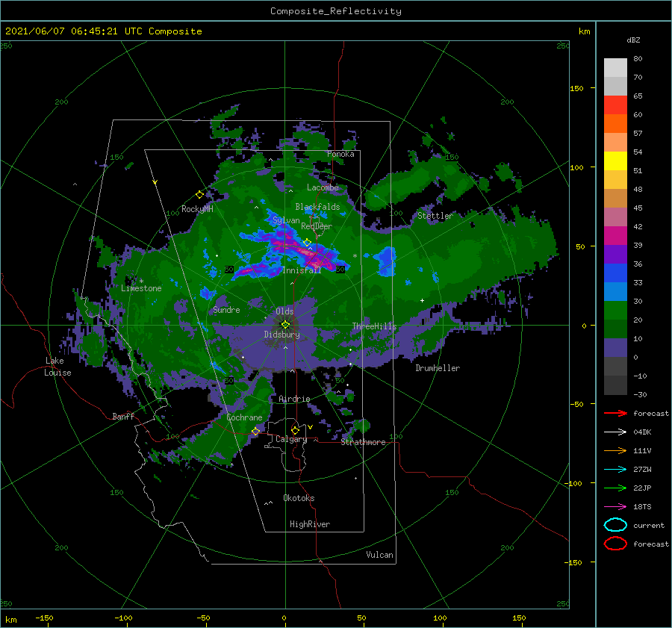672x628 pixels.
Task: Pick the orange 57-60 dBZ color swatch
Action: tap(615, 124)
